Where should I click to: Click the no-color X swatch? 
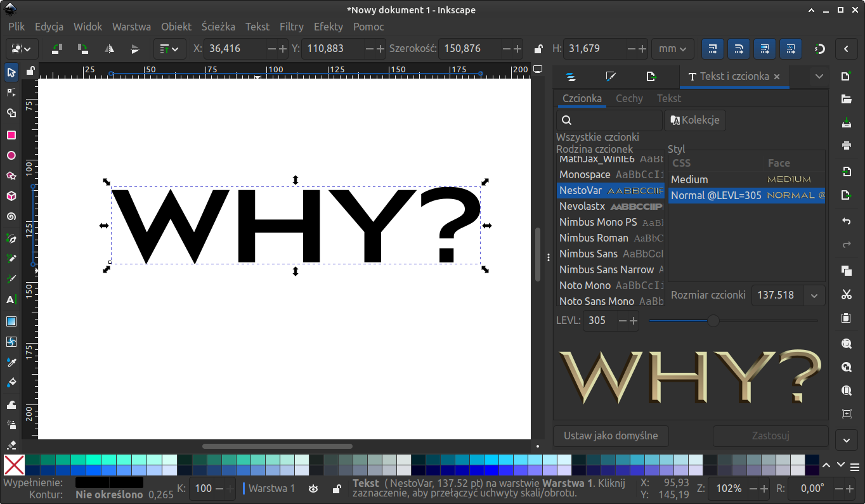[x=14, y=465]
